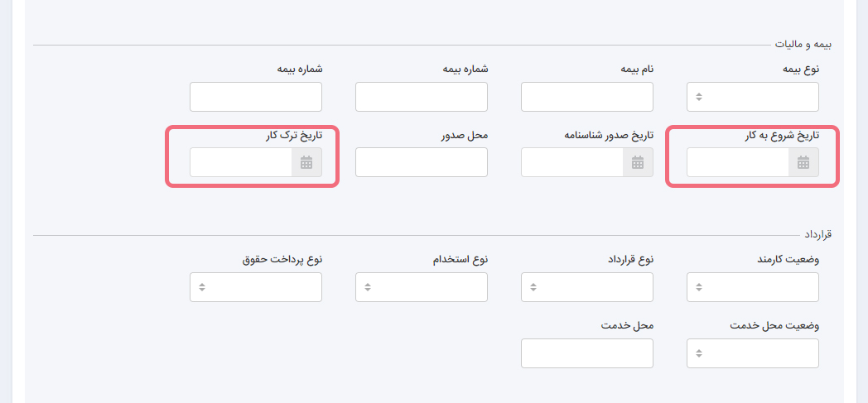Expand the نوع استخدام dropdown

(x=422, y=287)
